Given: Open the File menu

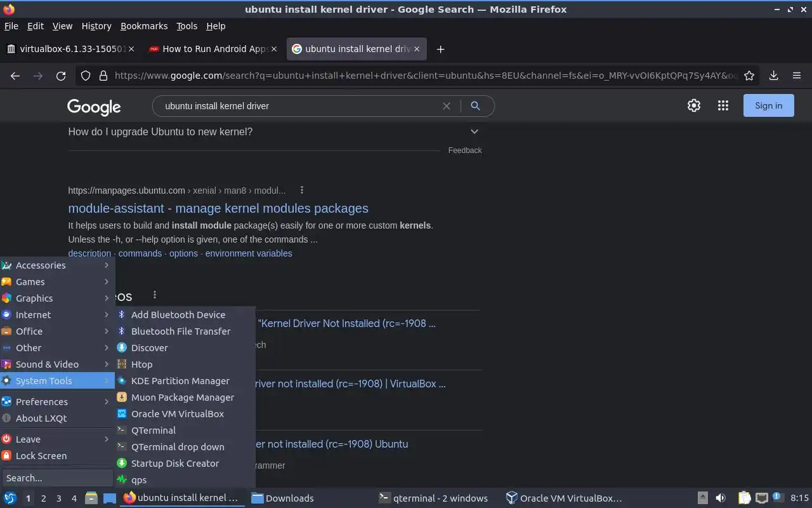Looking at the screenshot, I should click(11, 26).
